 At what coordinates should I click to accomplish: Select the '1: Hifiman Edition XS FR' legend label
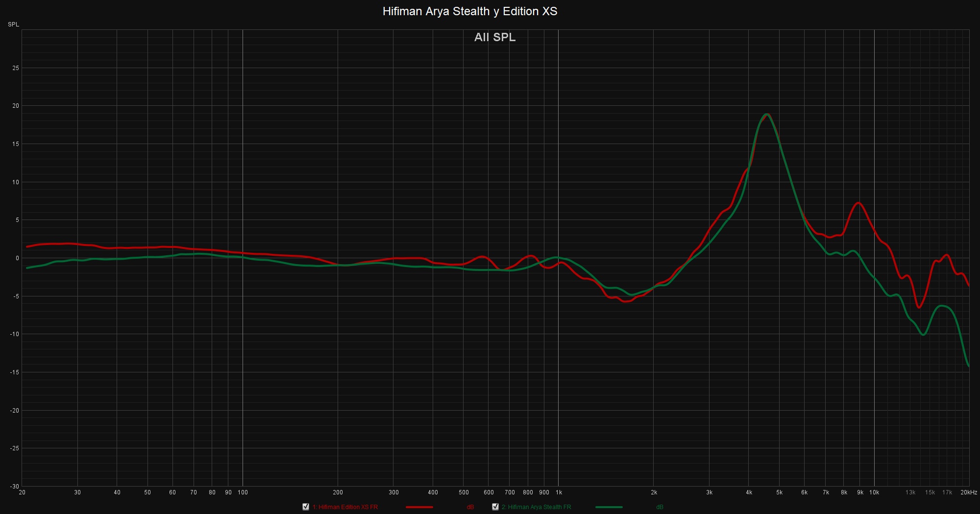[x=345, y=507]
